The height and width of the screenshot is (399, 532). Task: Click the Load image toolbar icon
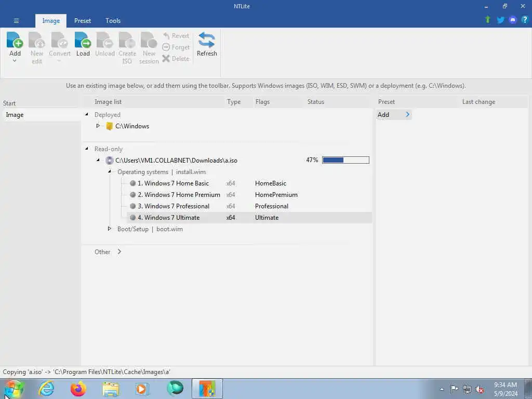point(83,41)
